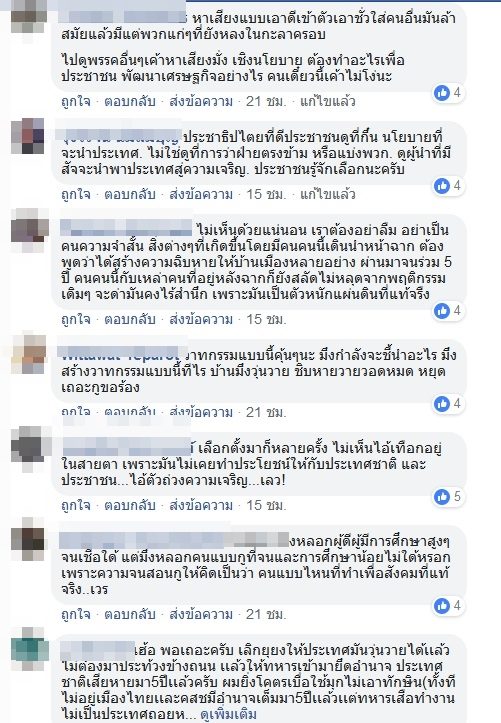Click like reaction icon on ประชาธิปไตย comment

(x=442, y=186)
